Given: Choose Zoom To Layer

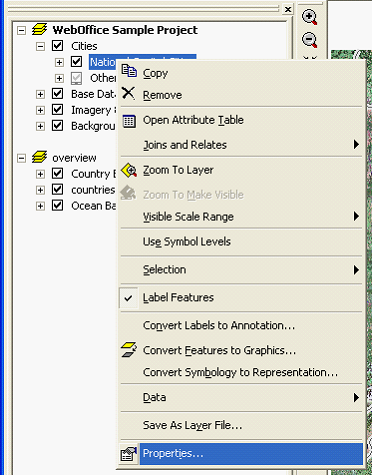Looking at the screenshot, I should (241, 170).
